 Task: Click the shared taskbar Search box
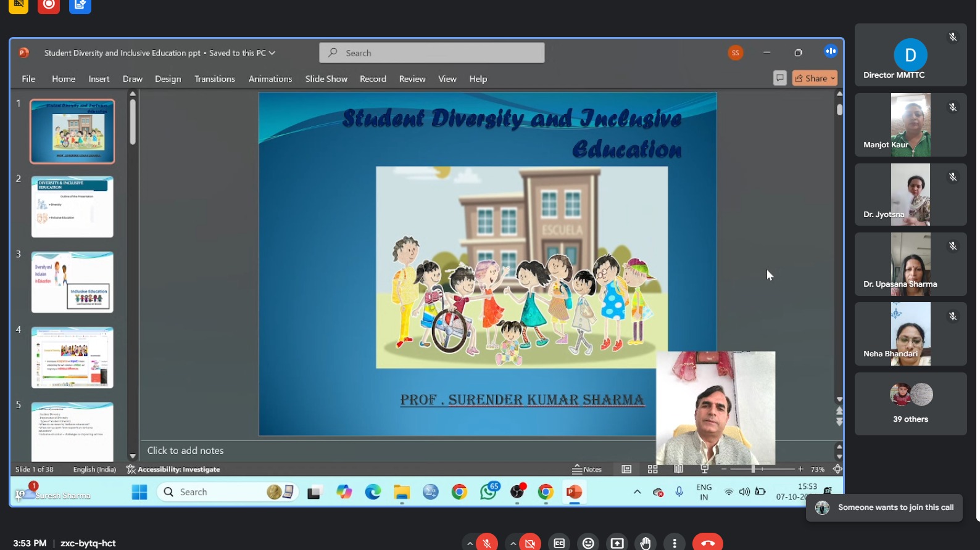(x=228, y=492)
